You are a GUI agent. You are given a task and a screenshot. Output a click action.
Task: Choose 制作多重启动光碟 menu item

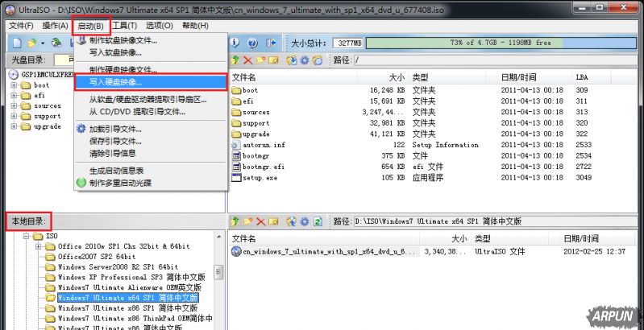click(x=151, y=183)
